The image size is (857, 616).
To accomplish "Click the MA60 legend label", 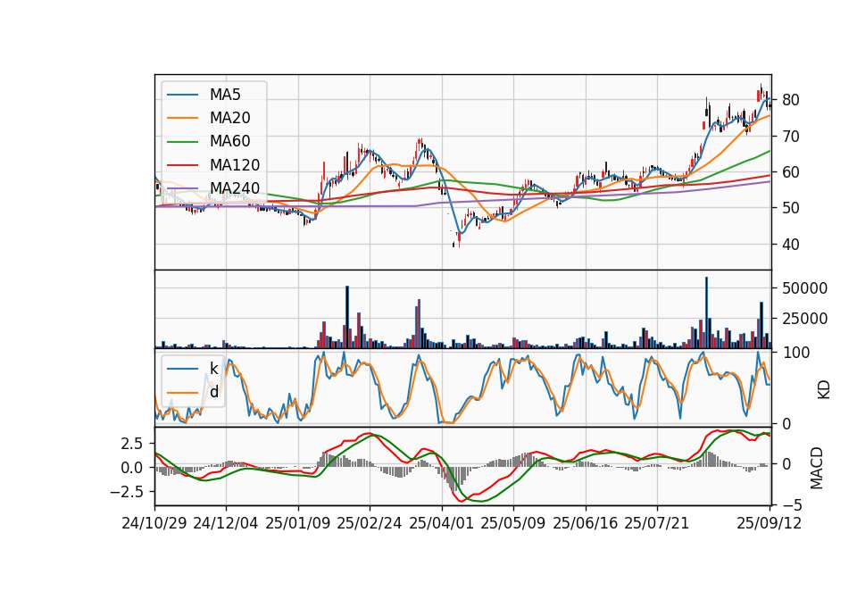I will tap(229, 142).
